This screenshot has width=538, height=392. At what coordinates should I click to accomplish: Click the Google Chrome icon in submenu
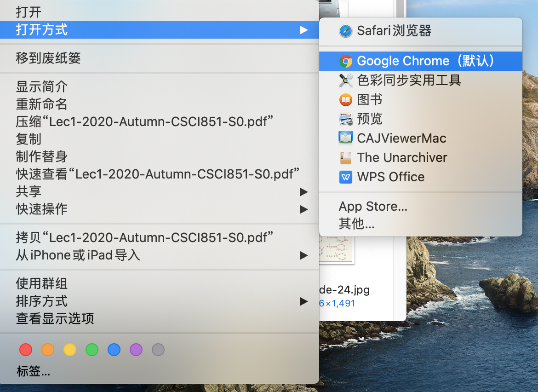pos(345,61)
